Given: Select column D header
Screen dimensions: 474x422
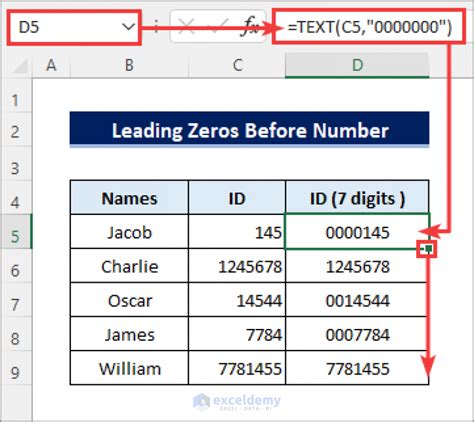Looking at the screenshot, I should [357, 65].
